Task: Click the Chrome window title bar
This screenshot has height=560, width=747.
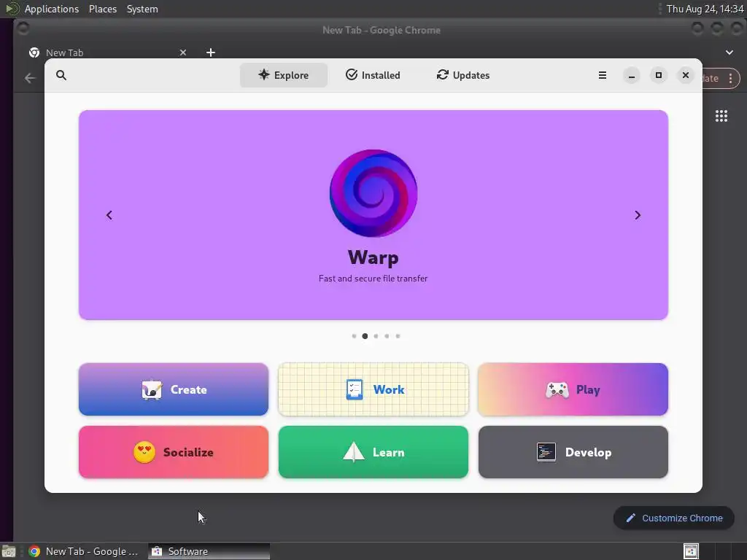Action: pyautogui.click(x=381, y=30)
